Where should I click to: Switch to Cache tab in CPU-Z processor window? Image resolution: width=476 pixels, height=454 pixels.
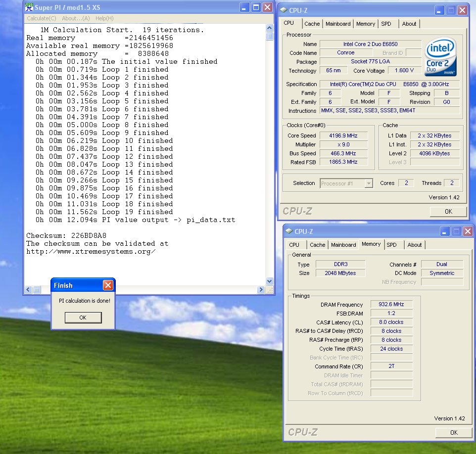312,24
